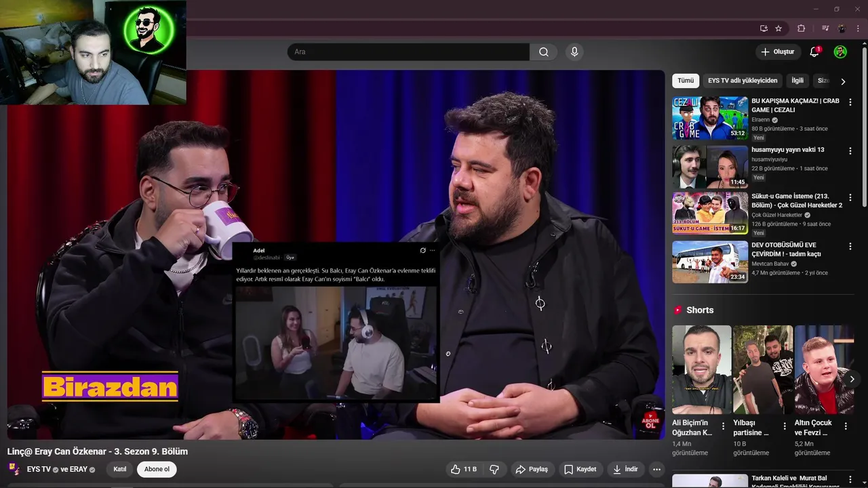Click the EYS TV channel avatar
Screen dimensions: 868x488
tap(14, 469)
